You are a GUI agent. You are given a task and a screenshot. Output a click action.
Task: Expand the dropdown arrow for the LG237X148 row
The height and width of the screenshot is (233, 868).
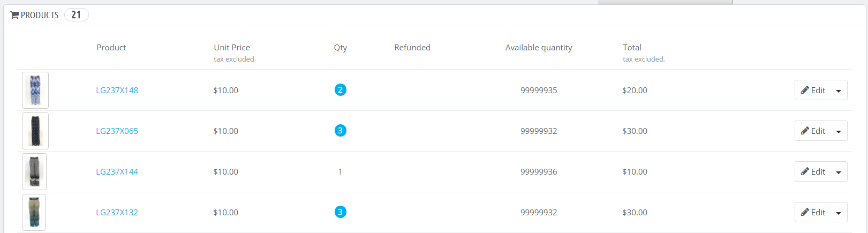839,91
